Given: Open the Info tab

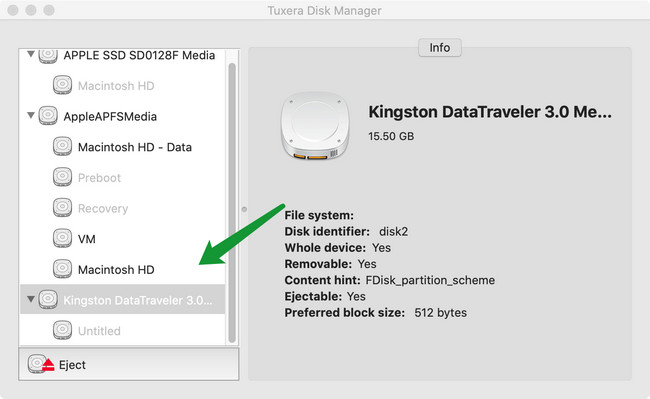Looking at the screenshot, I should pyautogui.click(x=440, y=48).
